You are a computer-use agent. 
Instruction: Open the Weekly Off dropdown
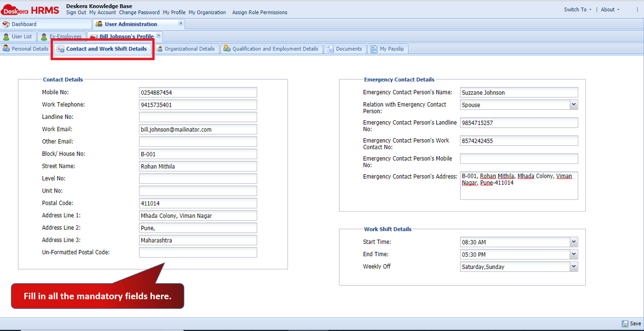click(573, 267)
